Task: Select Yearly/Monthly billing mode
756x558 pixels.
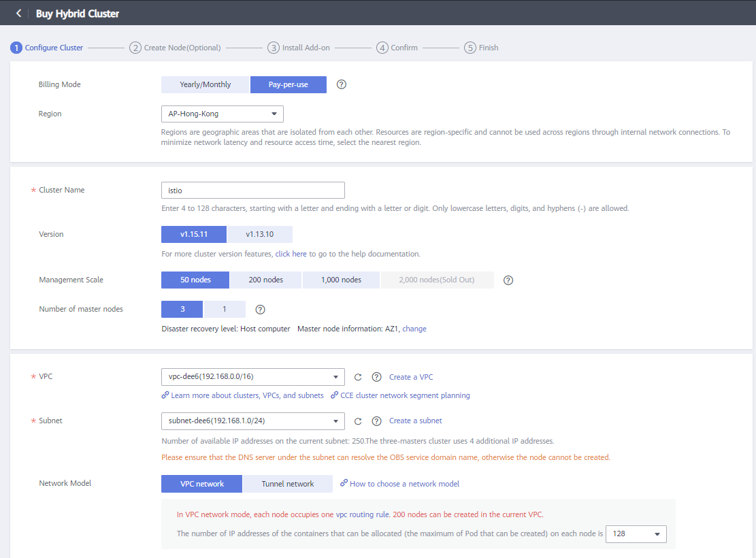Action: point(205,84)
